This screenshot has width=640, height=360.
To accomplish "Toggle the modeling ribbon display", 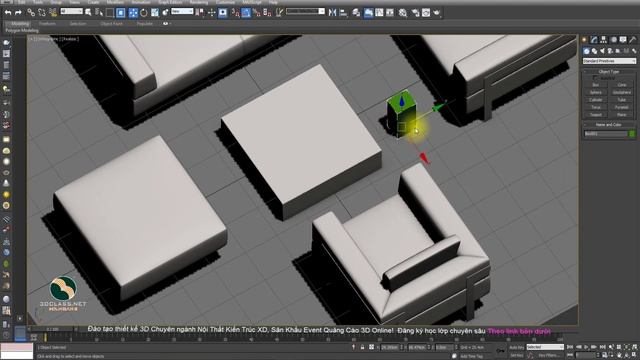I will (x=368, y=13).
